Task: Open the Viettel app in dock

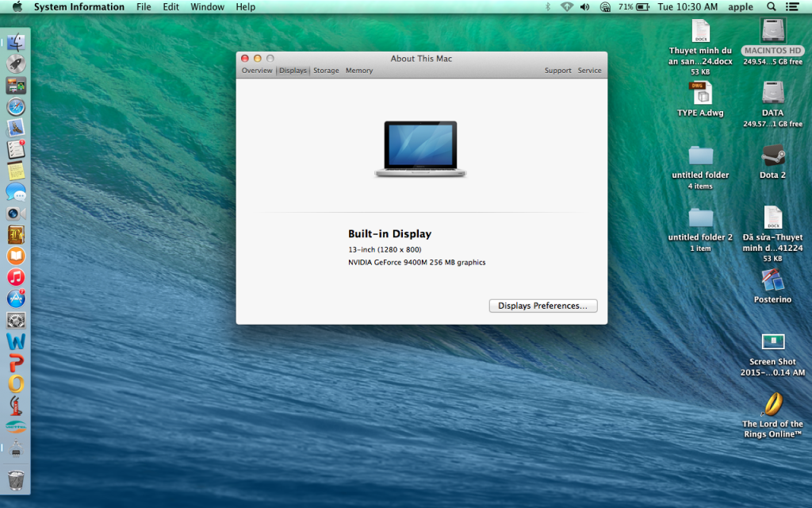Action: [16, 426]
